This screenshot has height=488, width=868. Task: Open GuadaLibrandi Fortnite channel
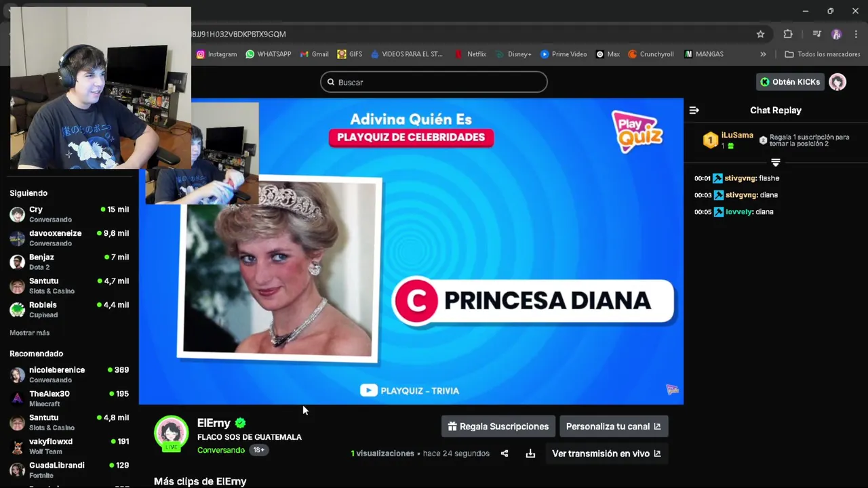[69, 470]
